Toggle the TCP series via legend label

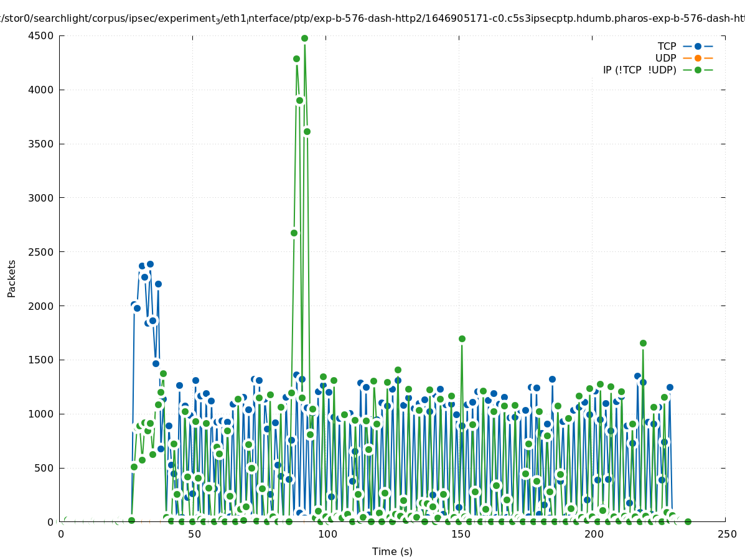click(667, 46)
